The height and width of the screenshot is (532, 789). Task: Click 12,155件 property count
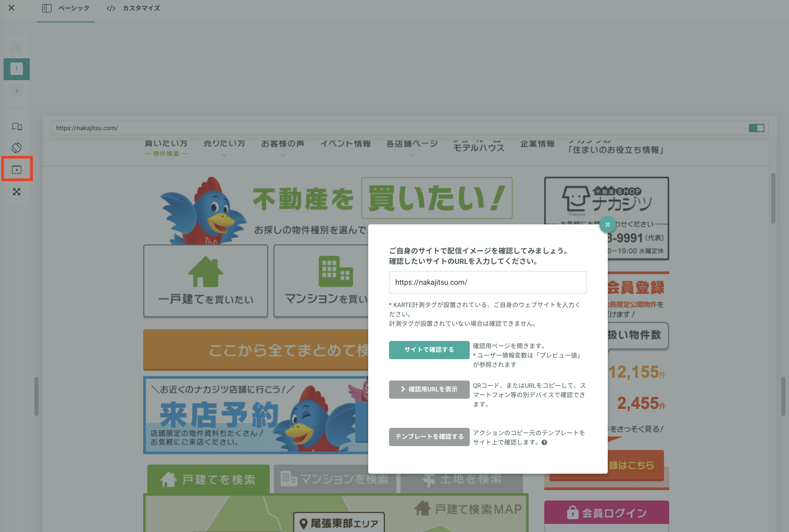click(637, 372)
